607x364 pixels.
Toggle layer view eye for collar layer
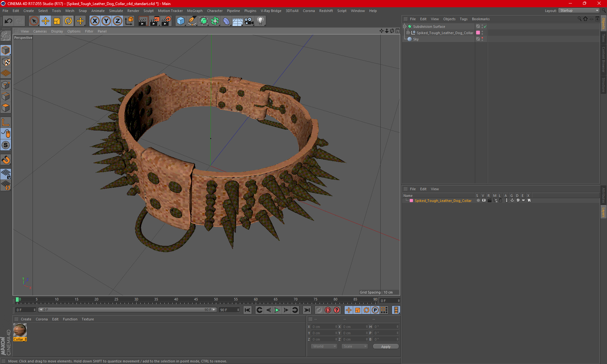484,200
